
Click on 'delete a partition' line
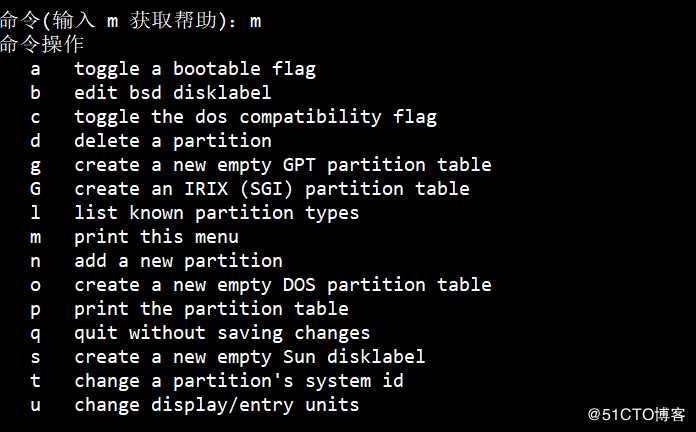173,141
